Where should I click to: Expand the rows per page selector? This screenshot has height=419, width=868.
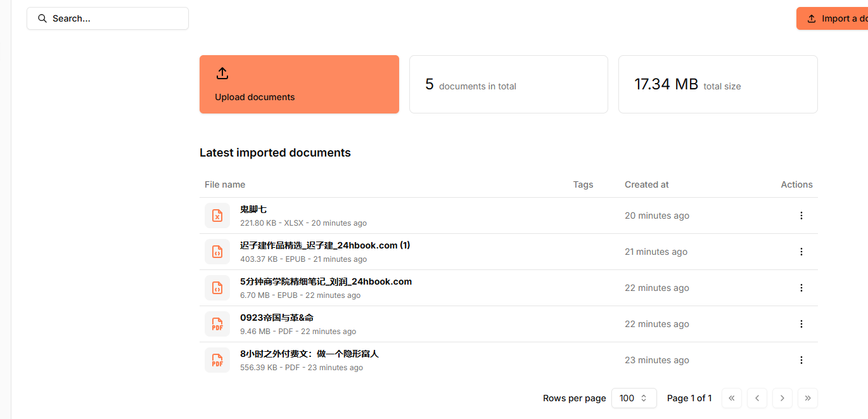634,398
